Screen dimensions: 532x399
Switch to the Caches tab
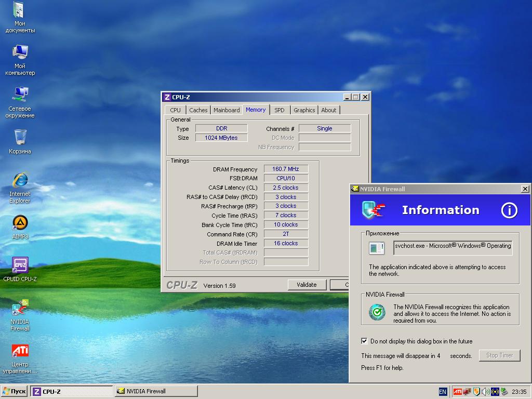pyautogui.click(x=198, y=110)
